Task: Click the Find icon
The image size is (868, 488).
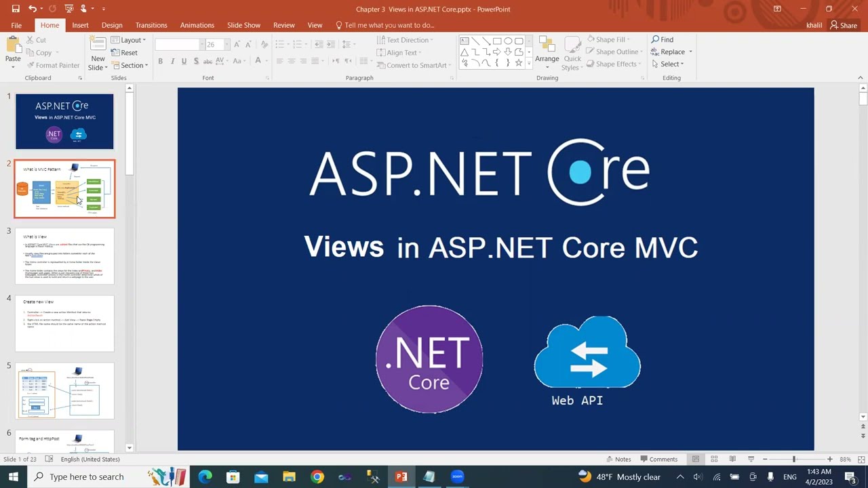Action: pyautogui.click(x=663, y=39)
